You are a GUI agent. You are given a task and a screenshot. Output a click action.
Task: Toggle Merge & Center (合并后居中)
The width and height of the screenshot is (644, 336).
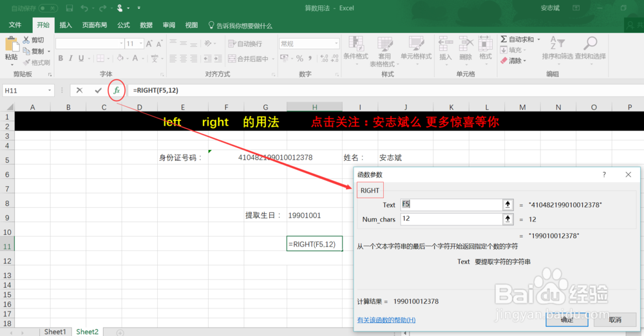tap(248, 59)
